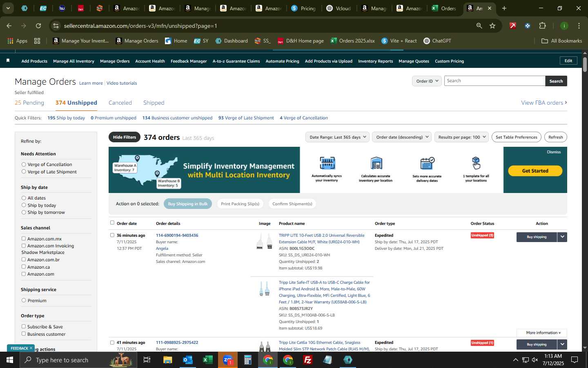This screenshot has width=588, height=368.
Task: Open Date Range: Last 365 days dropdown
Action: (x=337, y=137)
